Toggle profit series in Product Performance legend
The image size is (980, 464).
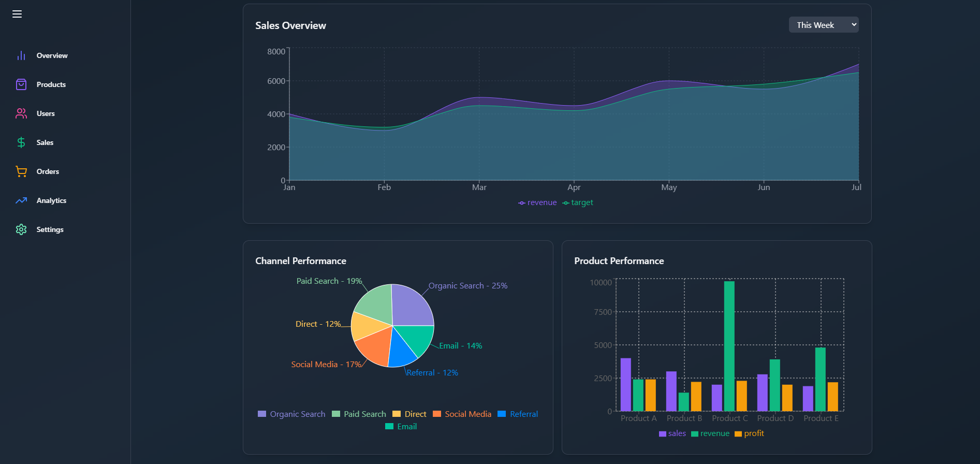[x=750, y=433]
